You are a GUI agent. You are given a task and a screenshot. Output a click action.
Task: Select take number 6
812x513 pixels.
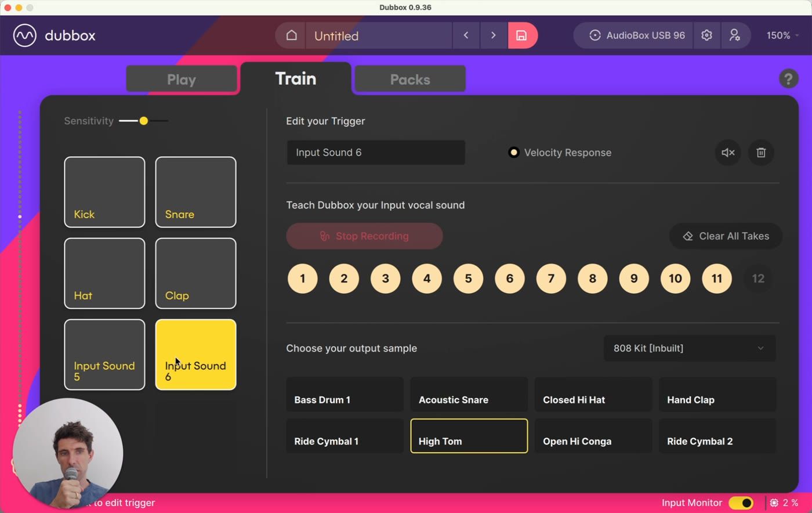[x=510, y=279]
